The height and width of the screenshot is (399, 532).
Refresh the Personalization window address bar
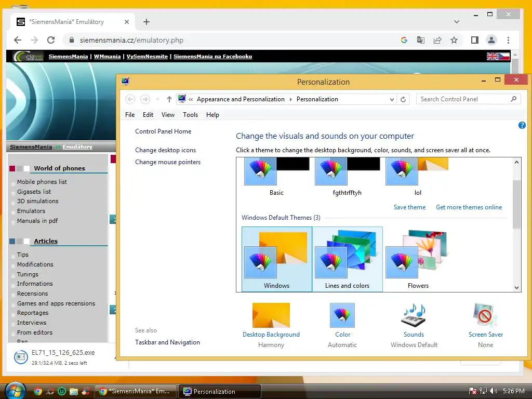tap(403, 99)
